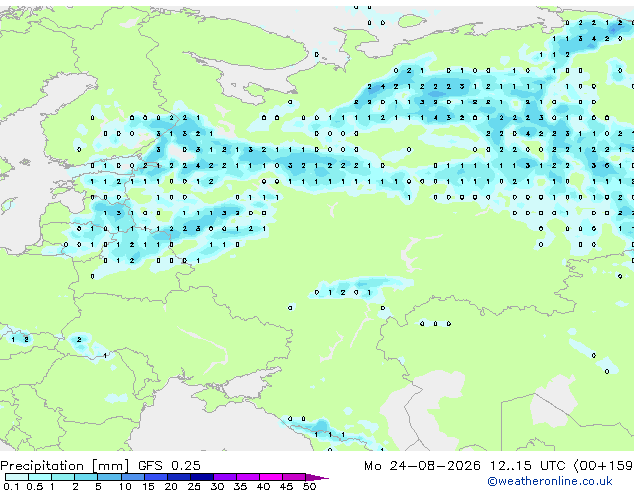Click the 1–2 mm legend swatch
Image resolution: width=634 pixels, height=490 pixels.
click(63, 477)
